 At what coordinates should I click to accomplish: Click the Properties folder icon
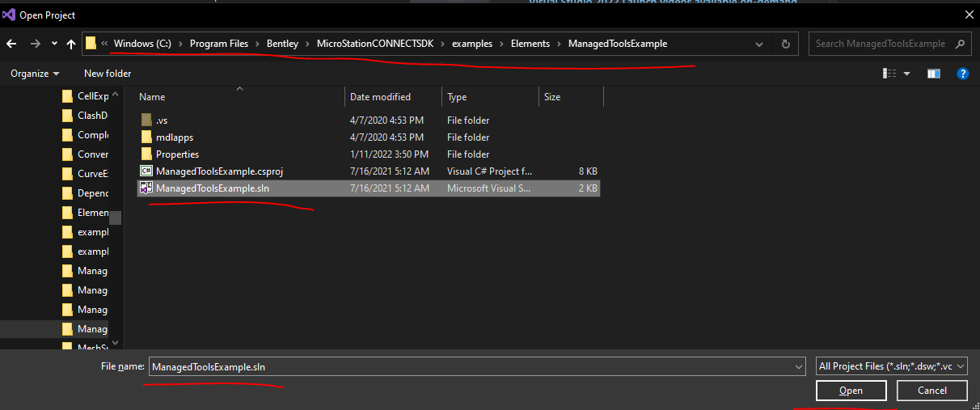click(146, 154)
